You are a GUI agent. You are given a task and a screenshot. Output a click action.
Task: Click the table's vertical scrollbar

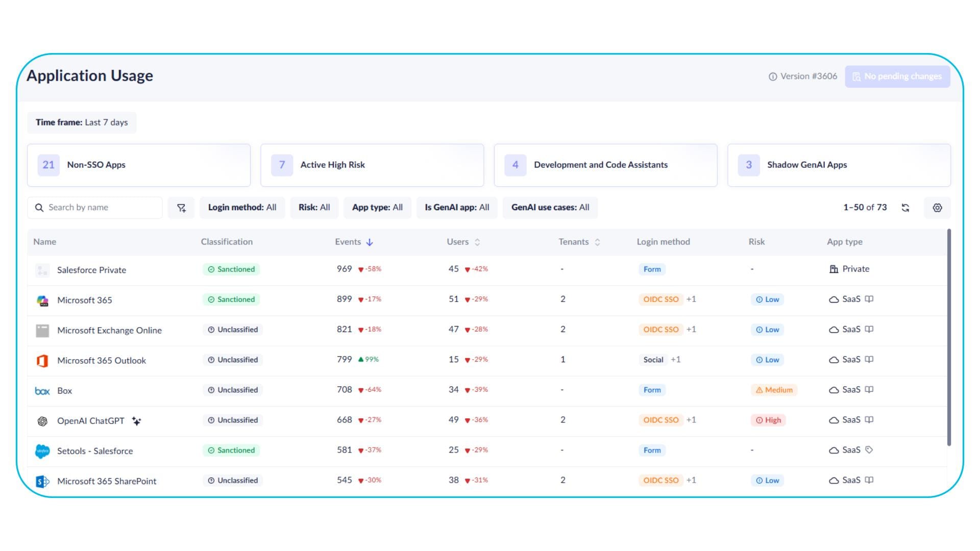949,338
